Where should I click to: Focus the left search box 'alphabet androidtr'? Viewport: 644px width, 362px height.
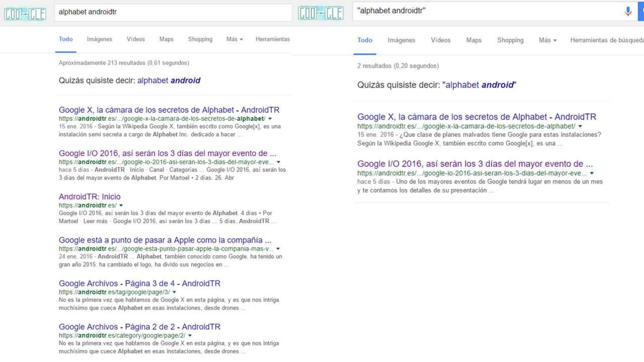point(173,12)
